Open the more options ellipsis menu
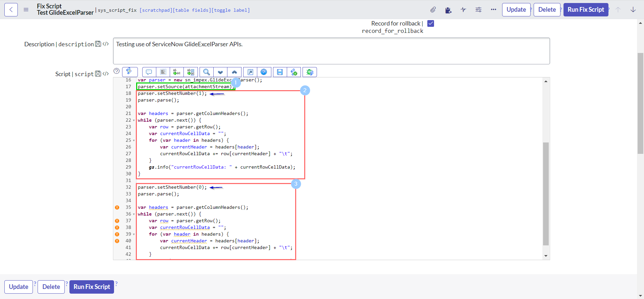This screenshot has width=644, height=299. pos(493,10)
